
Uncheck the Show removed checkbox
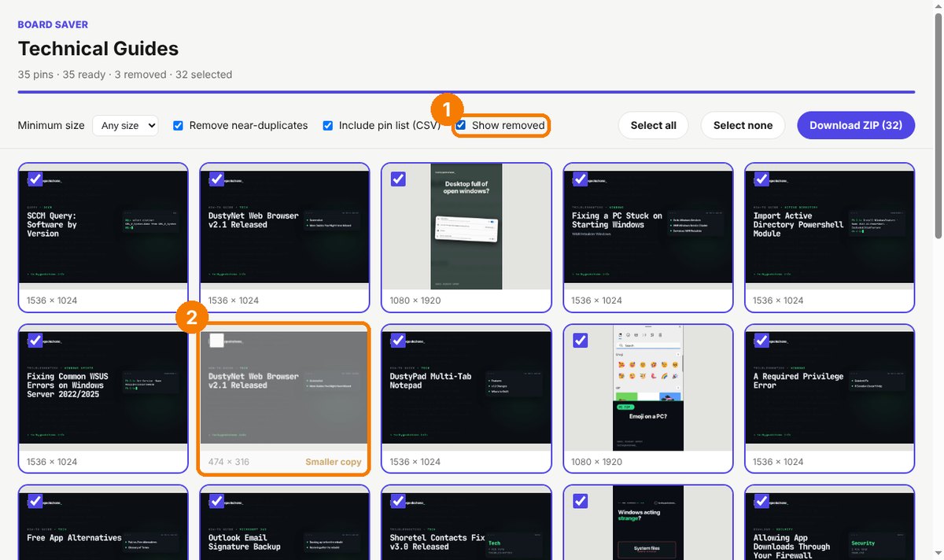[461, 125]
